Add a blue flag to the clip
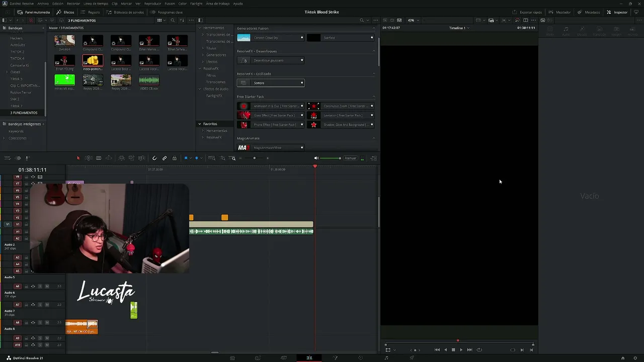This screenshot has width=644, height=362. [x=186, y=158]
